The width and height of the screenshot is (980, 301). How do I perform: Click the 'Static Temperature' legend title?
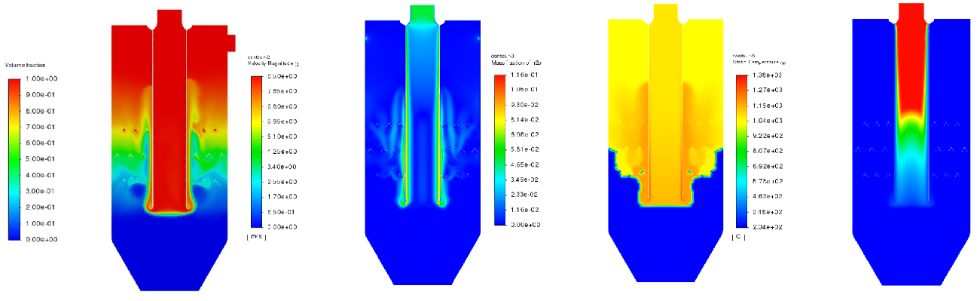pos(759,63)
